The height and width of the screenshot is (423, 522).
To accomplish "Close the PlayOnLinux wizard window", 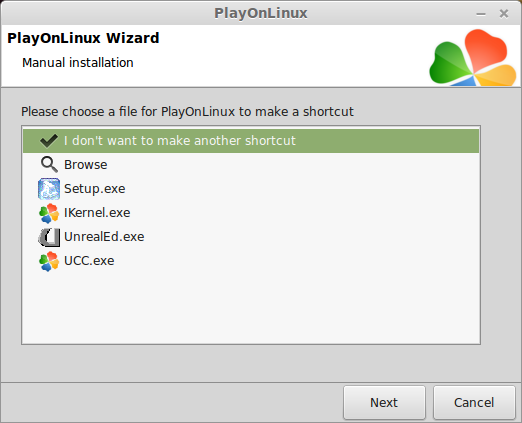I will [504, 14].
